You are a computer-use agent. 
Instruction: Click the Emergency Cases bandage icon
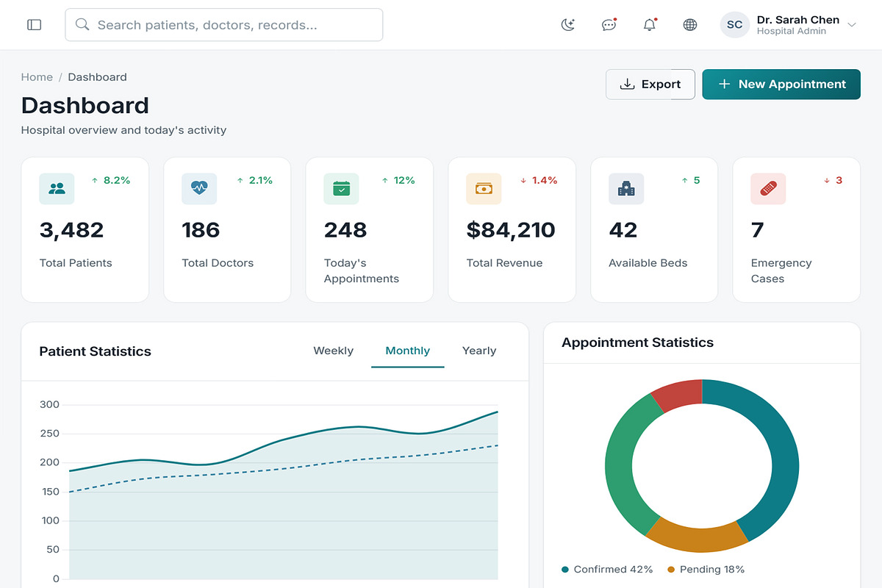(x=768, y=189)
